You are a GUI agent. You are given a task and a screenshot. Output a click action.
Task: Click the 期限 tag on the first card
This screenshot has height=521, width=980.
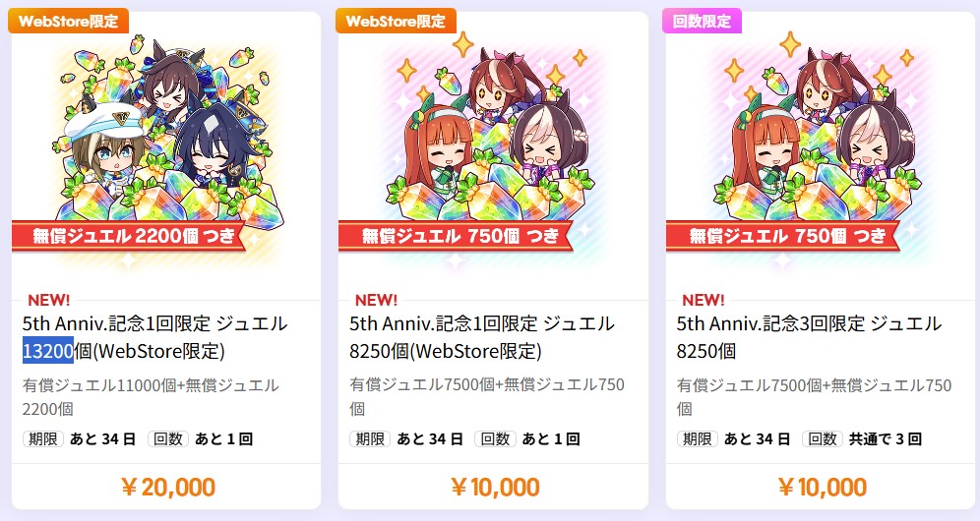[43, 439]
